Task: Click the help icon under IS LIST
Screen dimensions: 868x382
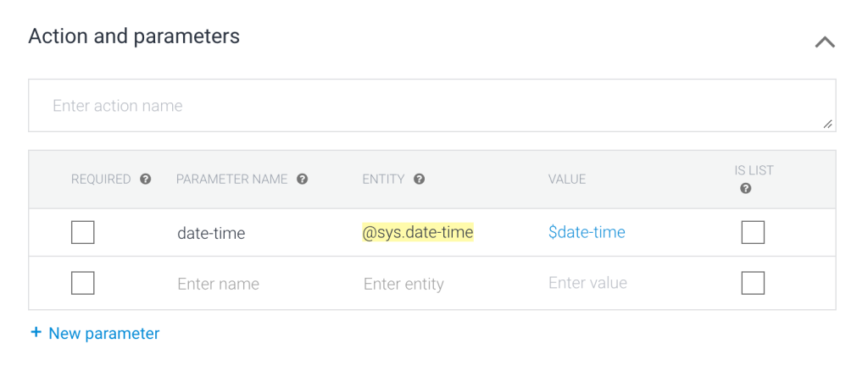Action: tap(746, 189)
